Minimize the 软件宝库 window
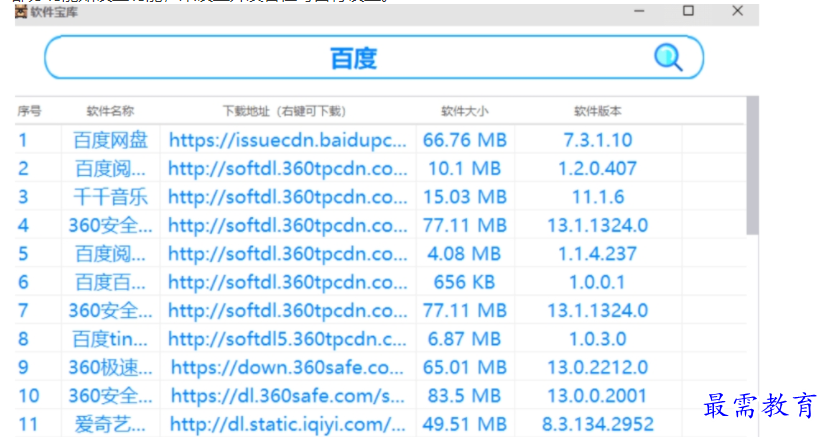 pos(639,11)
